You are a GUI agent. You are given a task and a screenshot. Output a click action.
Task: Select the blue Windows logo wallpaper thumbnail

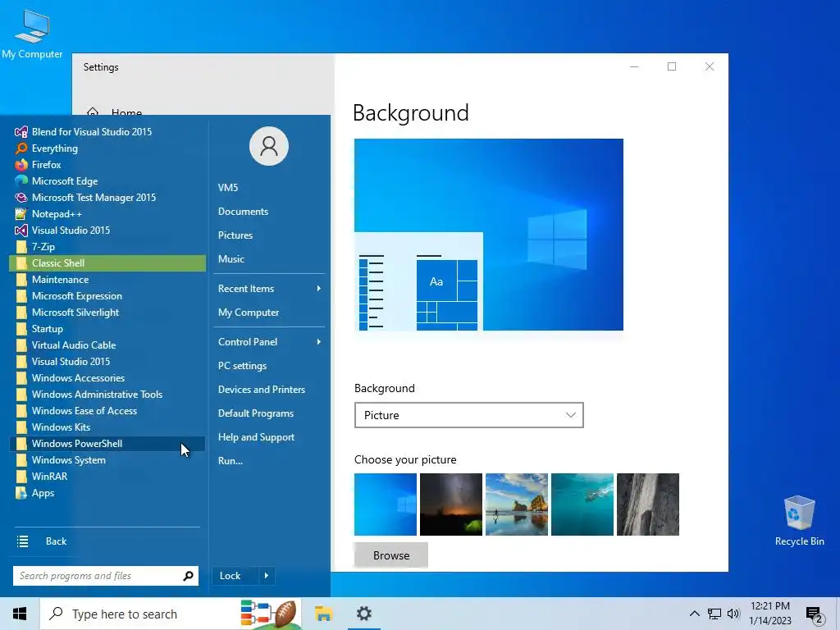(386, 504)
